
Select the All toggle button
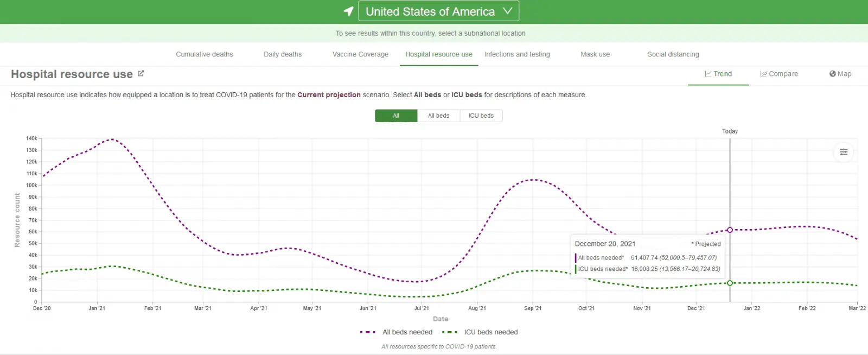click(x=396, y=116)
